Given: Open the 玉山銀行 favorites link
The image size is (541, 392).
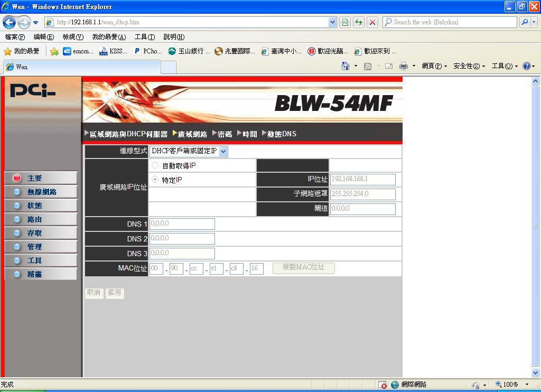Looking at the screenshot, I should click(x=189, y=51).
